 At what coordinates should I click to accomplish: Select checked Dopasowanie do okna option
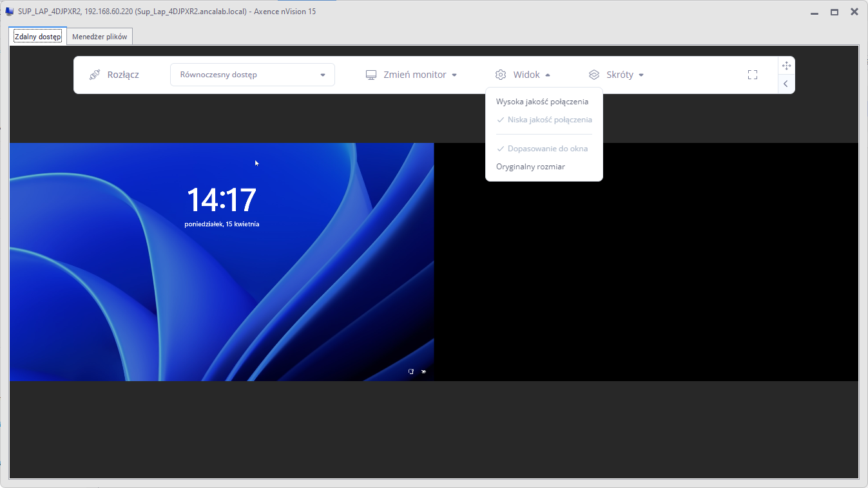547,149
